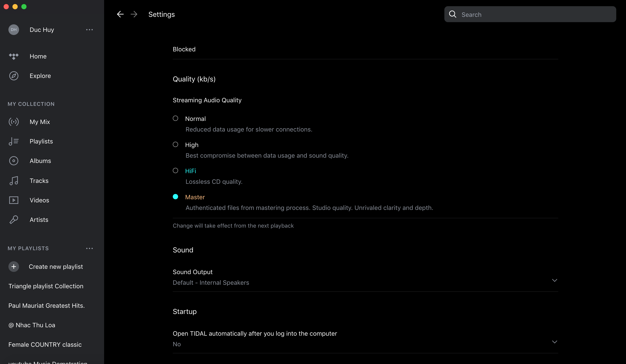The image size is (626, 364).
Task: Click the plus icon to create playlist
Action: [14, 266]
